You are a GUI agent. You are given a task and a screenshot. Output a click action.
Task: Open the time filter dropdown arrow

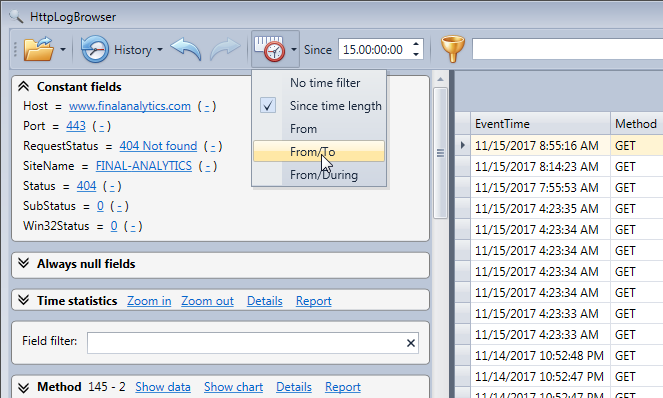coord(293,49)
